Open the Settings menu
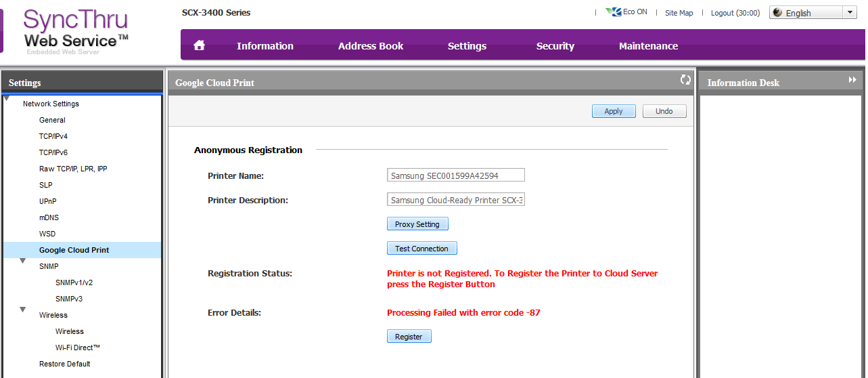 pyautogui.click(x=467, y=46)
